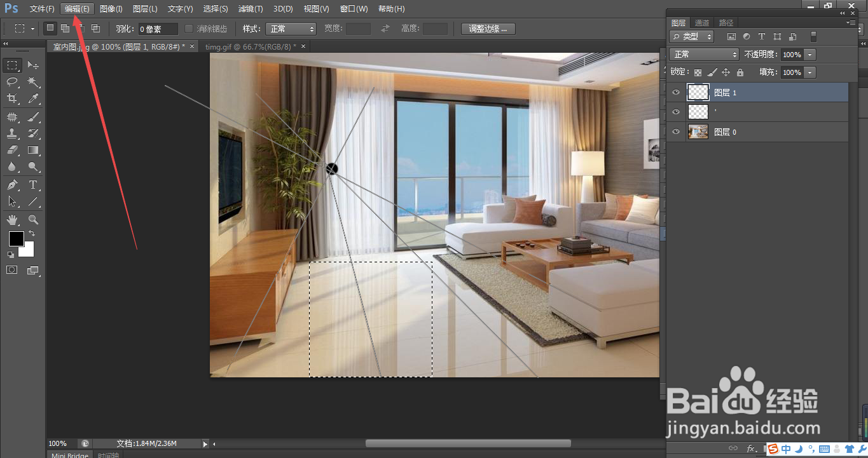This screenshot has height=458, width=868.
Task: Change screen mode at toolbox bottom
Action: (33, 270)
